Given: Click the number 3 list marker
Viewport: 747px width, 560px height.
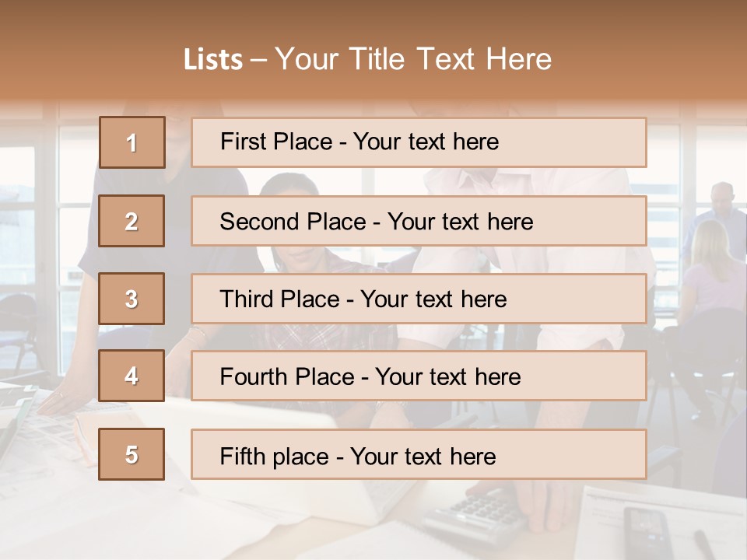Looking at the screenshot, I should (132, 299).
